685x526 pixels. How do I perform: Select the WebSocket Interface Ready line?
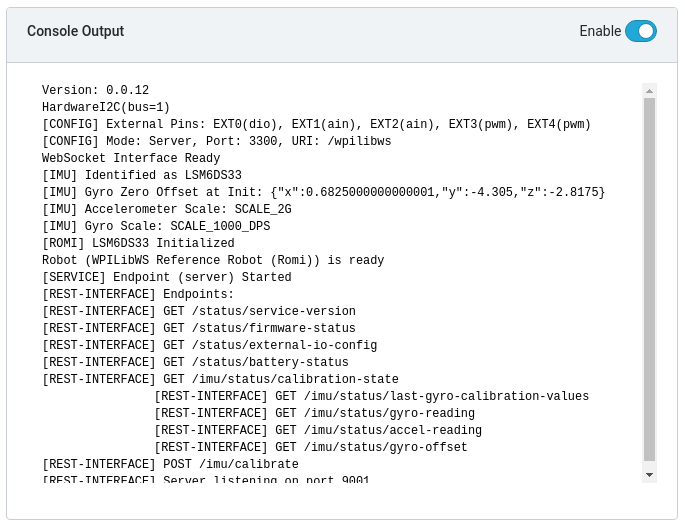point(131,158)
